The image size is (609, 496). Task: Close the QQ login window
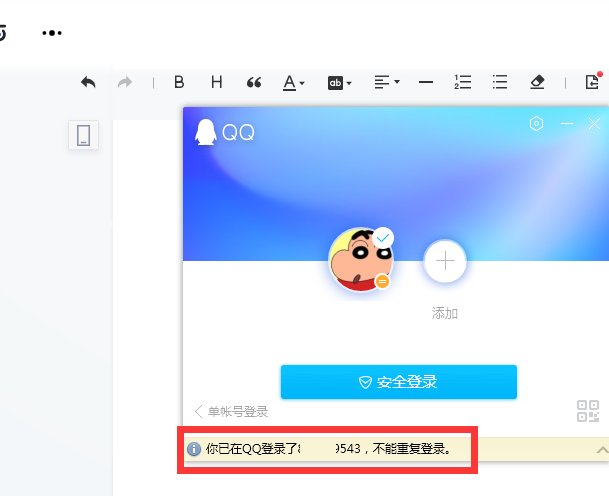[x=594, y=124]
